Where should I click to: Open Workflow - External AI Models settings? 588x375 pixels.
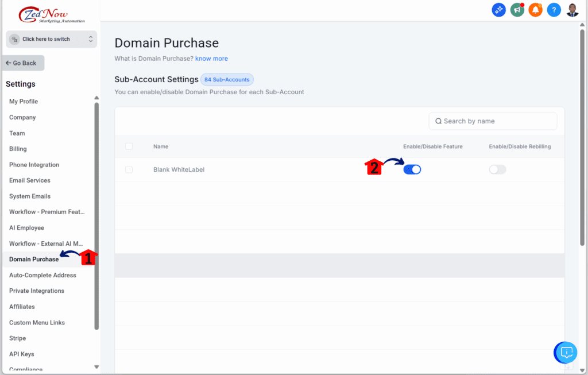click(x=46, y=243)
